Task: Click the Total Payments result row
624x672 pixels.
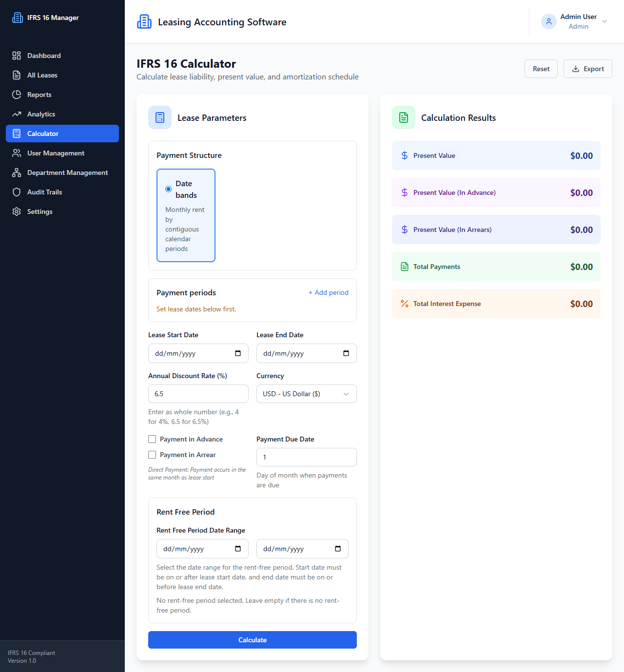Action: [496, 267]
